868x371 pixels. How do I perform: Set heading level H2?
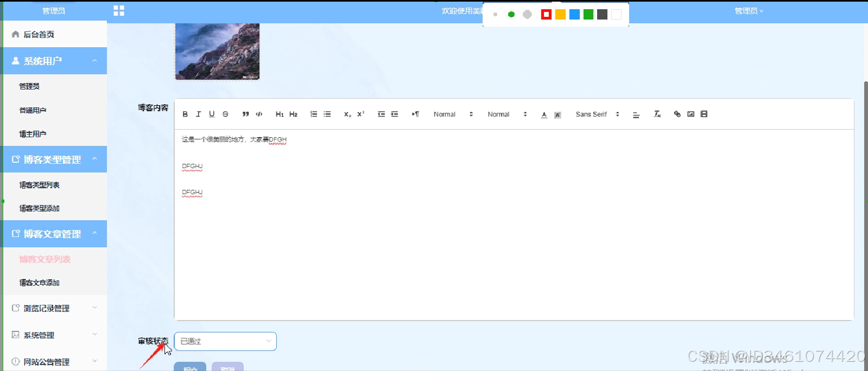pyautogui.click(x=293, y=114)
